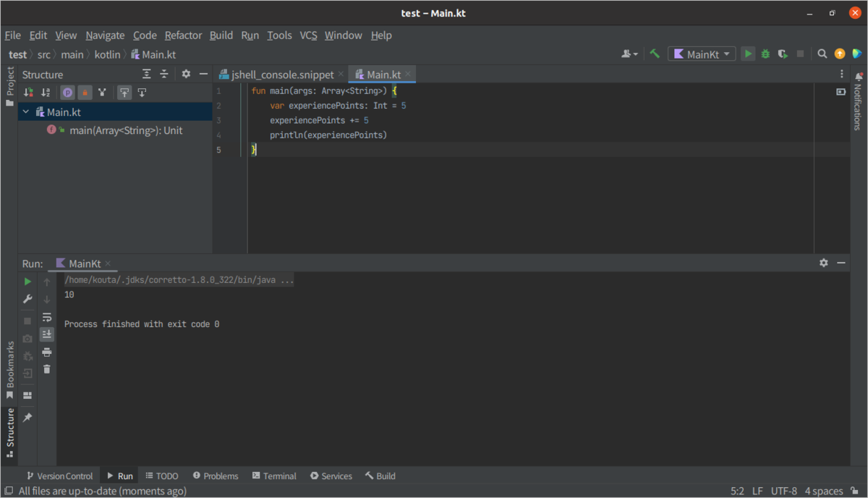Click LF line separator in status bar
Viewport: 868px width, 498px height.
coord(757,491)
